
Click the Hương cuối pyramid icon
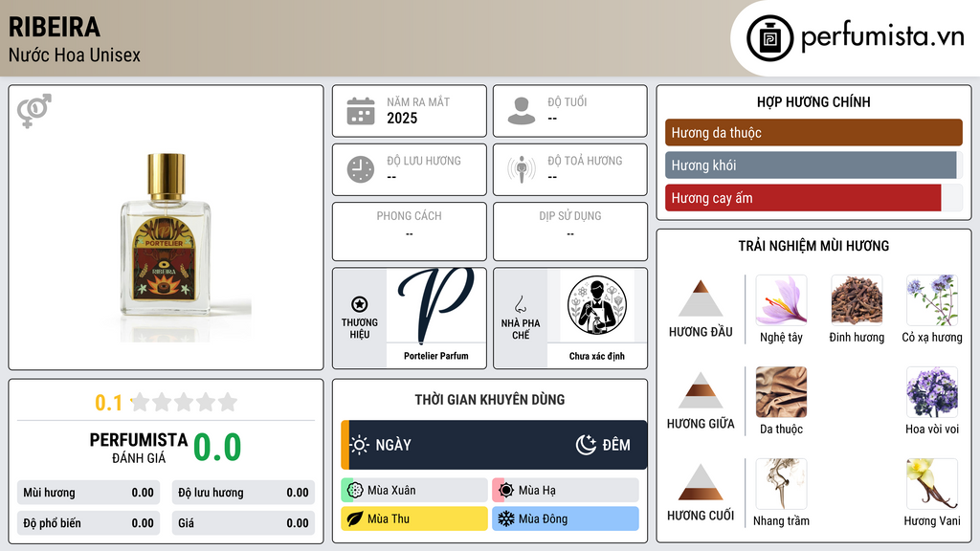pyautogui.click(x=700, y=482)
